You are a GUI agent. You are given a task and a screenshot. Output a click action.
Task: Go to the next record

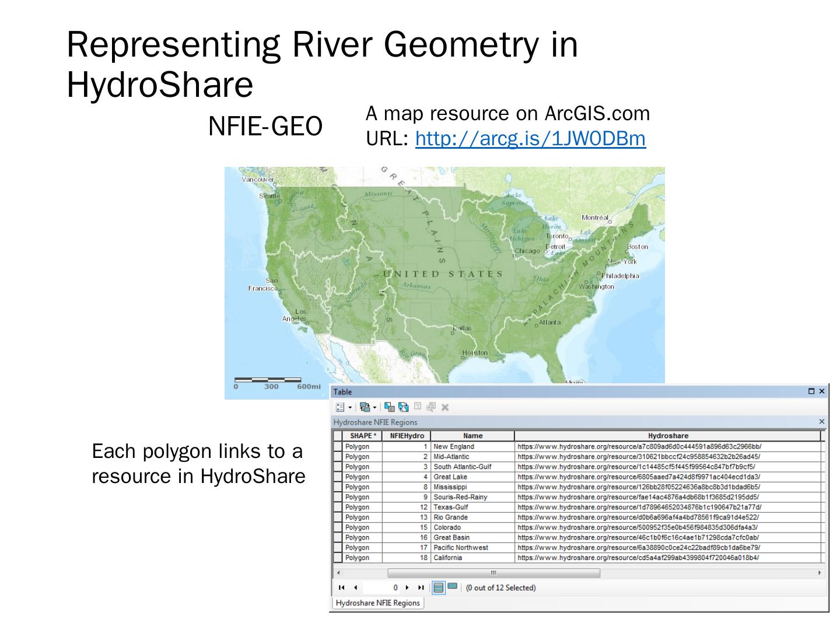point(407,587)
